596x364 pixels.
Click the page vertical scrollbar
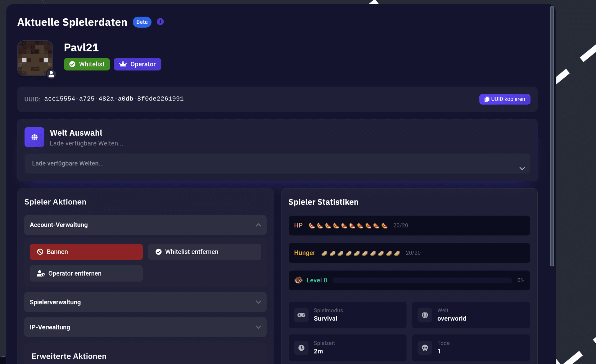pyautogui.click(x=552, y=137)
